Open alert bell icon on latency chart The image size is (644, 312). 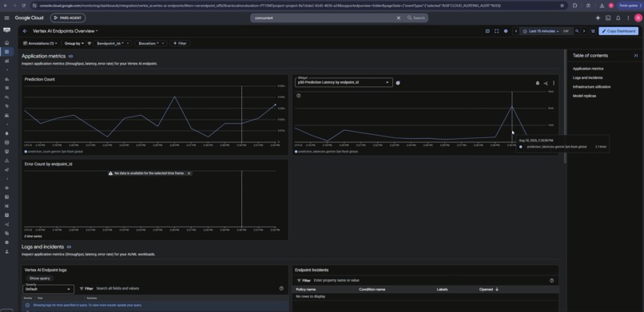(537, 83)
